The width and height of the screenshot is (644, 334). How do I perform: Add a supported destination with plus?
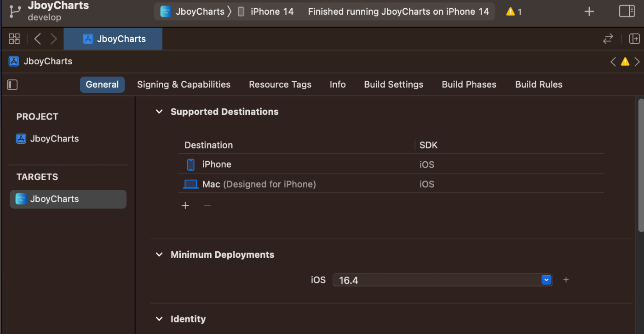[x=185, y=205]
